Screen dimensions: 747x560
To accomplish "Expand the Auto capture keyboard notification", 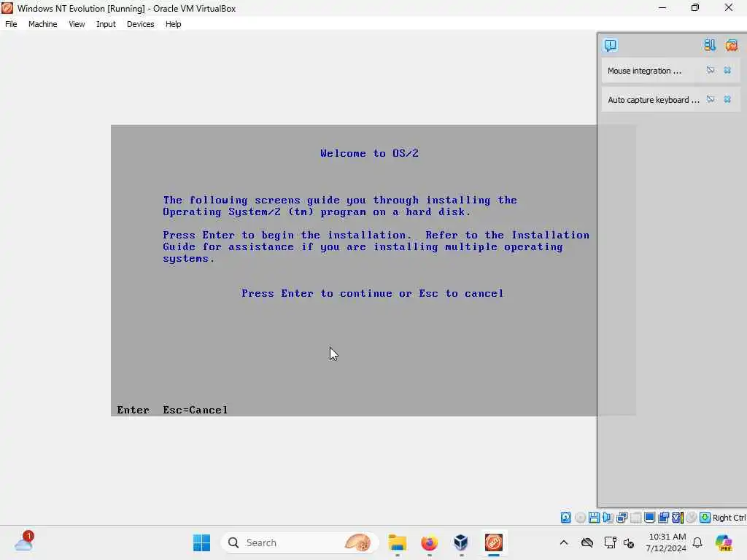I will click(653, 99).
